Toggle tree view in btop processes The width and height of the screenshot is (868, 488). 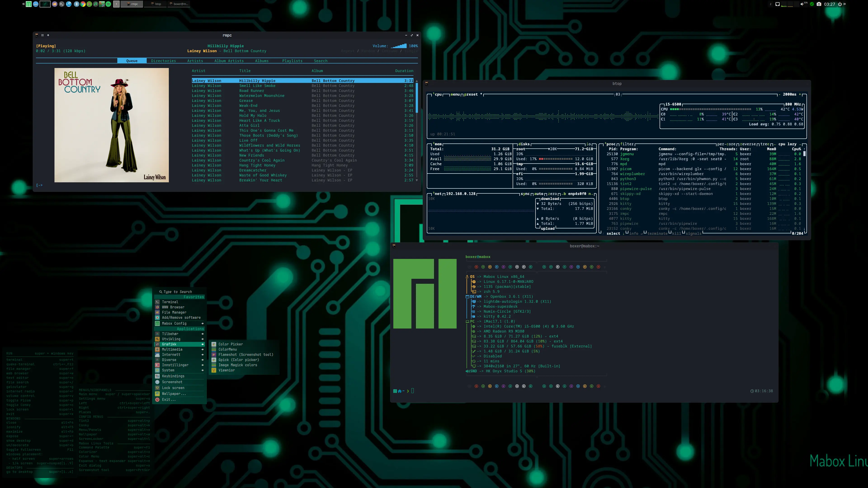click(764, 144)
